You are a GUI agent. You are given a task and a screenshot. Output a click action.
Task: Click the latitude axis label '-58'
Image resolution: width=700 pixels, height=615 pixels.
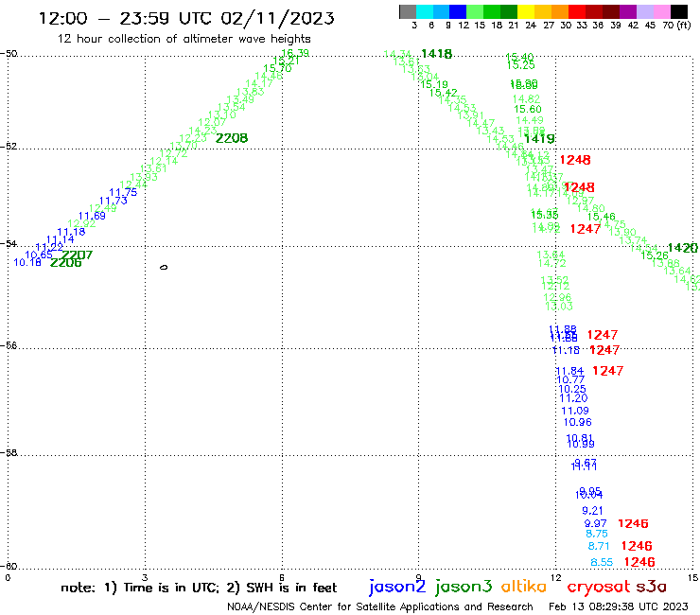pyautogui.click(x=9, y=453)
